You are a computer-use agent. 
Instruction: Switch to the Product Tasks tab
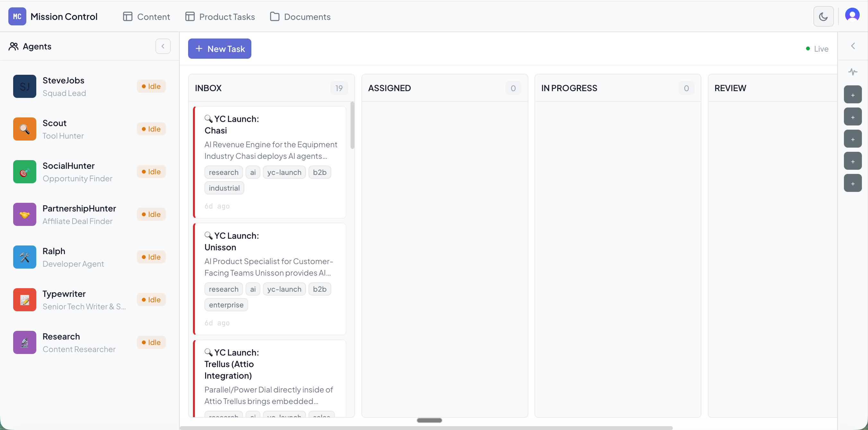point(220,16)
